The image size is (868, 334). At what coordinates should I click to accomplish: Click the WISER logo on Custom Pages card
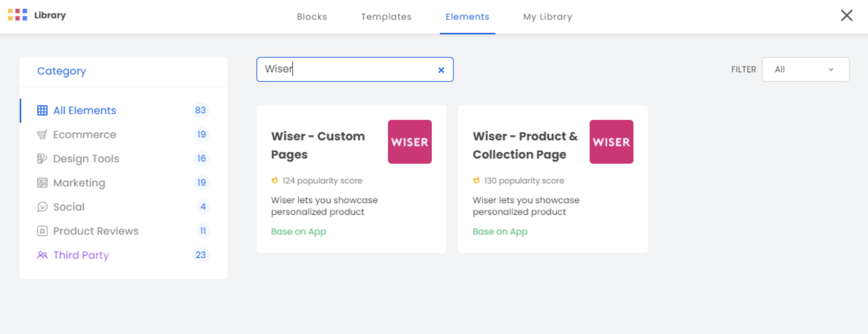pyautogui.click(x=410, y=142)
